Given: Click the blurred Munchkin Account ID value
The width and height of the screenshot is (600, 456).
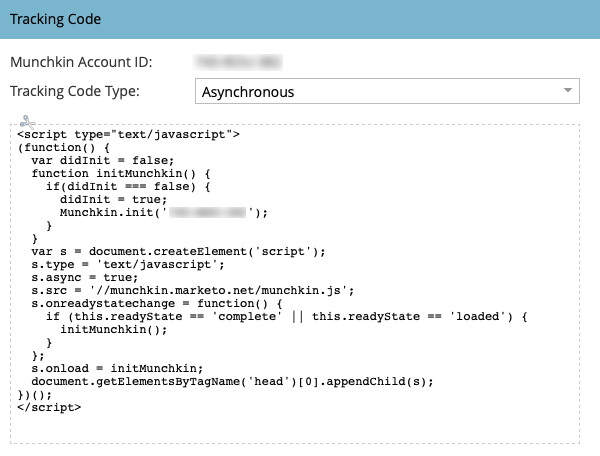Looking at the screenshot, I should coord(238,62).
